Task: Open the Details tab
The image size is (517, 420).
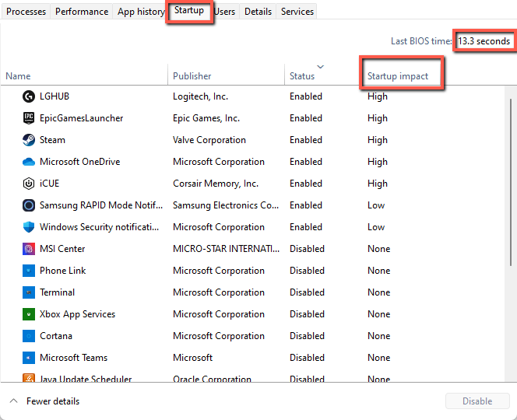Action: click(258, 12)
